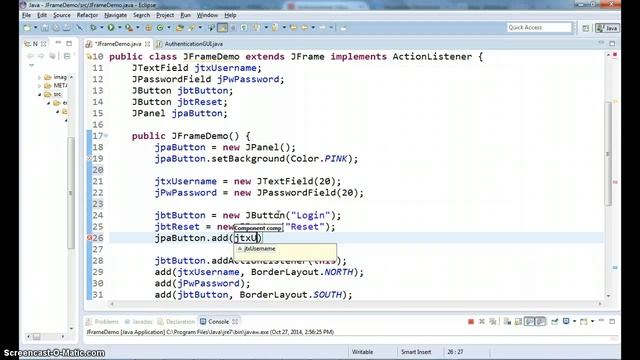Collapse the 'src' folder in navigator
Viewport: 640px width, 360px height.
[40, 94]
